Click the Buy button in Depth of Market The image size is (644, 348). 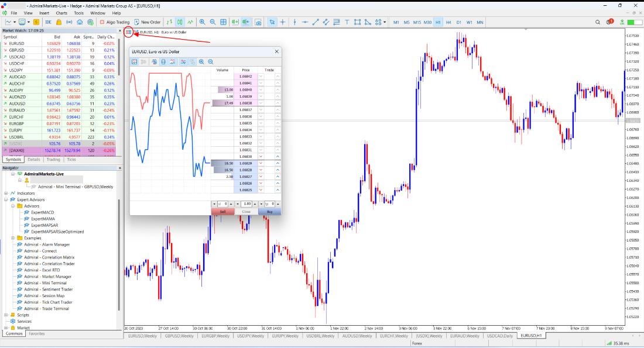point(269,212)
